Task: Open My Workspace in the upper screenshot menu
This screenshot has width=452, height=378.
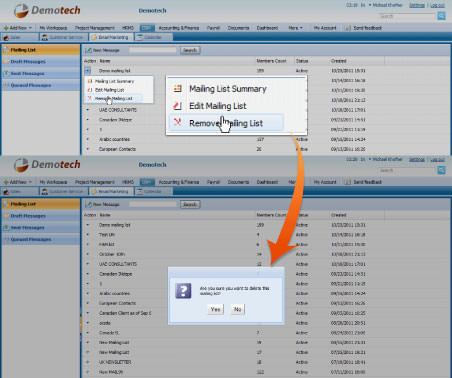Action: coord(53,28)
